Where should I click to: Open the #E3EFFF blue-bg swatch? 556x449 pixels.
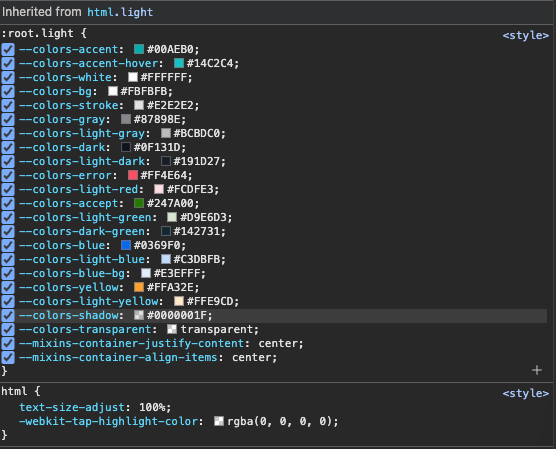point(146,273)
